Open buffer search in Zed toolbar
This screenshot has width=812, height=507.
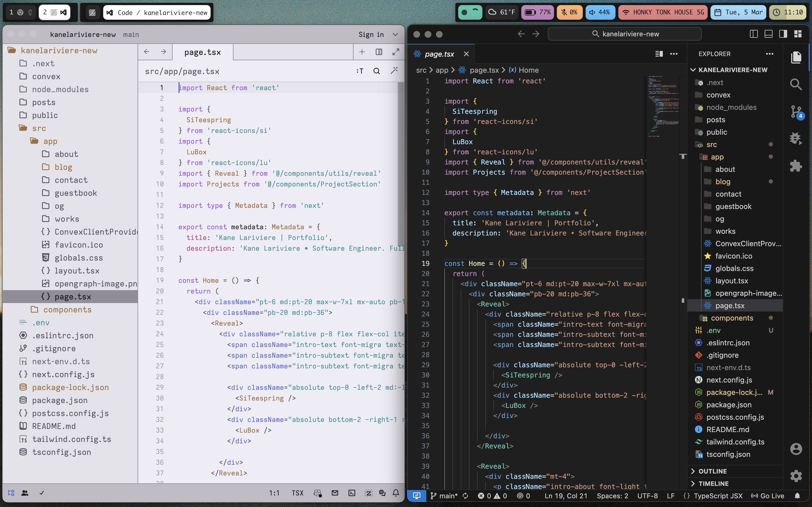[x=376, y=71]
